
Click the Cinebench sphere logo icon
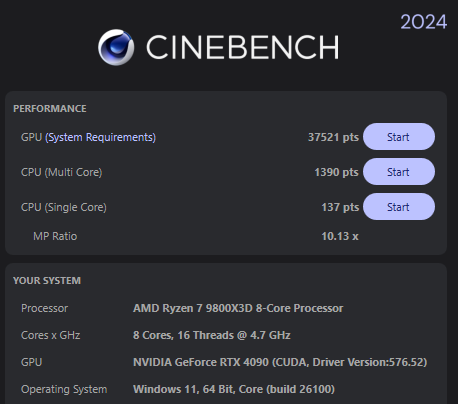click(116, 47)
